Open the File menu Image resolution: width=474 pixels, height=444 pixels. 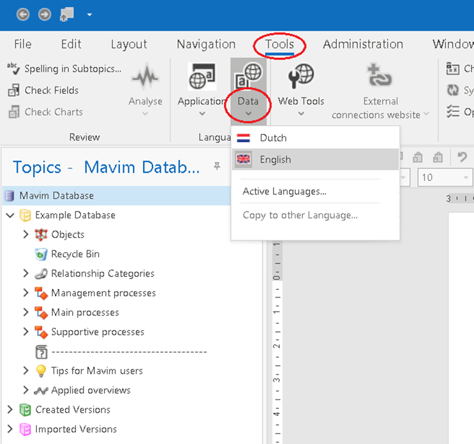pos(23,44)
